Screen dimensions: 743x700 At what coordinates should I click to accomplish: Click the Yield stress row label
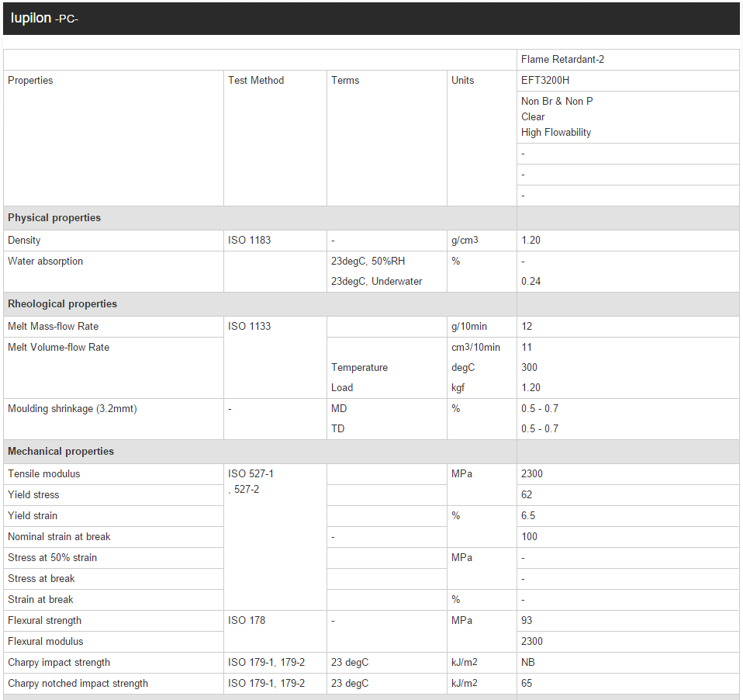click(33, 494)
